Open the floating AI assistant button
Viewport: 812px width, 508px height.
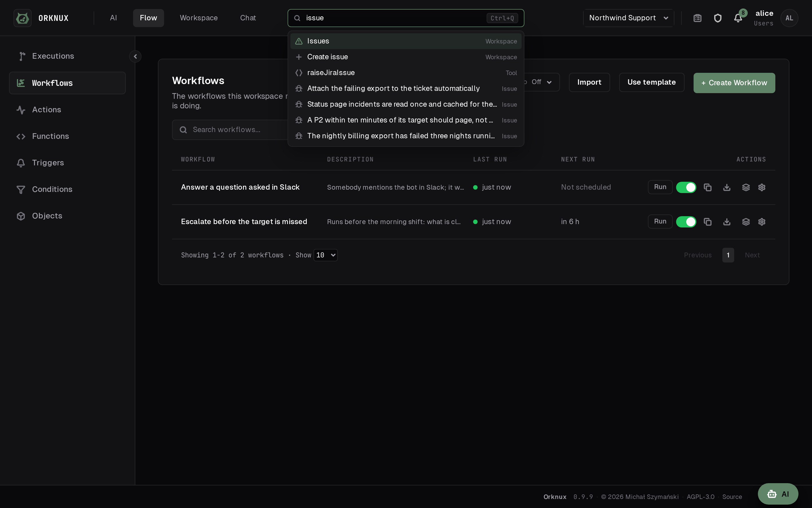point(778,494)
